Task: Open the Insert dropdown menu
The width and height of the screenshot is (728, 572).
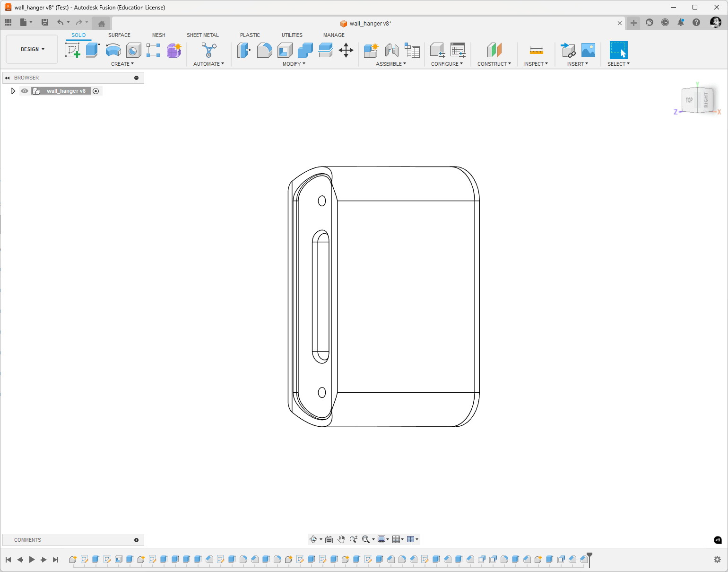Action: [x=578, y=64]
